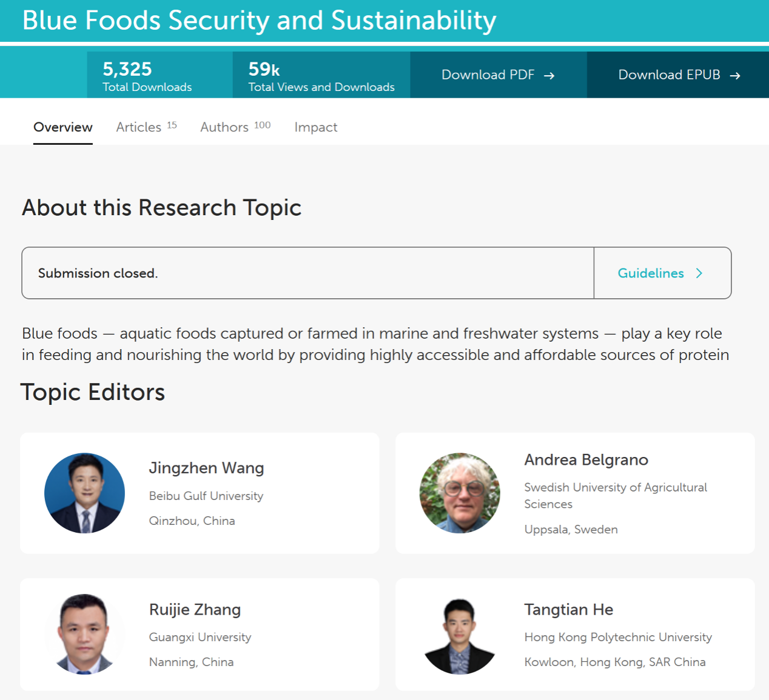Click the Download EPUB button
The height and width of the screenshot is (700, 769).
pyautogui.click(x=669, y=75)
